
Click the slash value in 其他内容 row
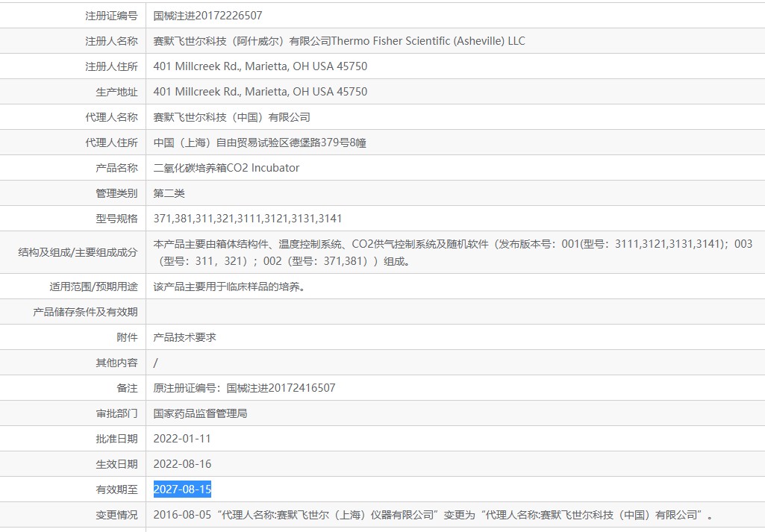pyautogui.click(x=156, y=363)
